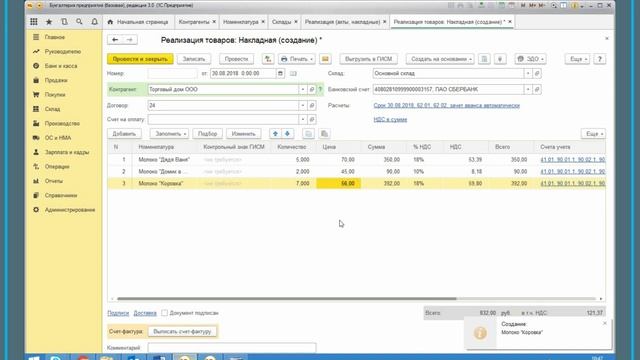The image size is (640, 360).
Task: Go back with the left arrow
Action: click(x=115, y=40)
